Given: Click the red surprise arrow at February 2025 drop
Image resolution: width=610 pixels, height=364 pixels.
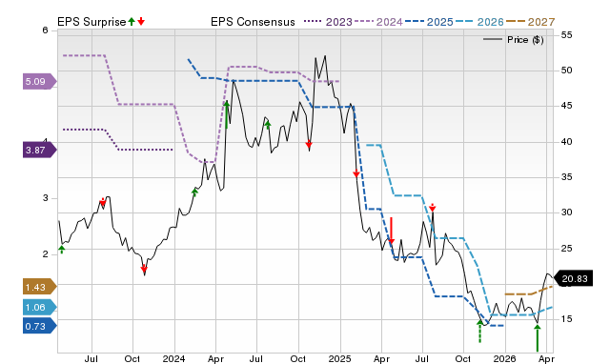Looking at the screenshot, I should pos(356,173).
